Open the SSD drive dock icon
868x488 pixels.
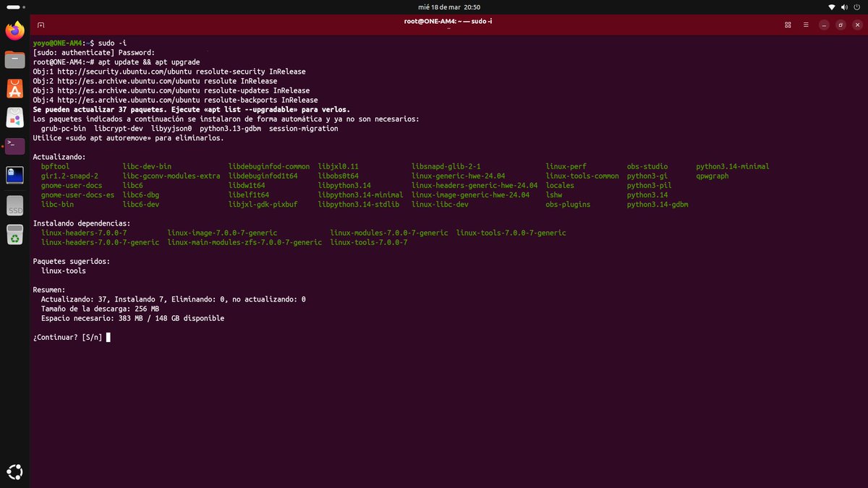pos(15,205)
